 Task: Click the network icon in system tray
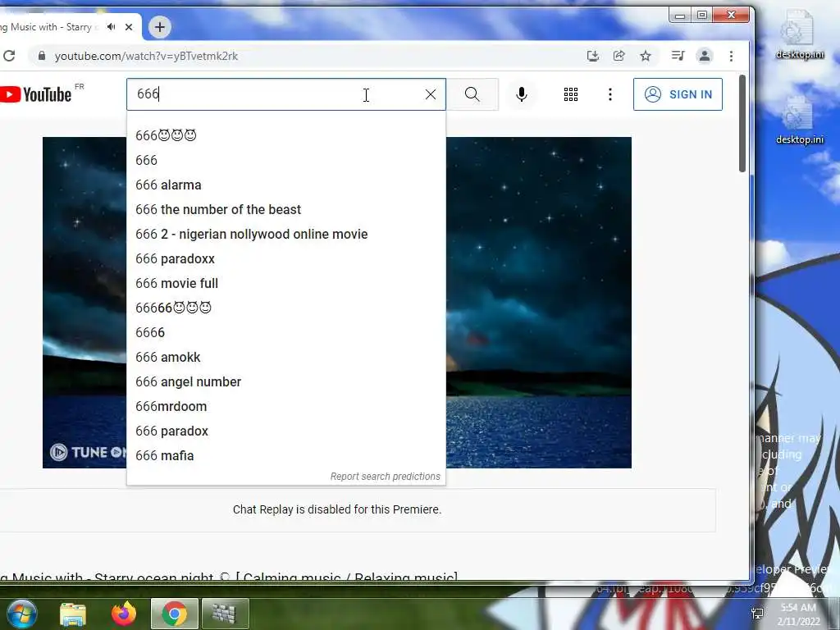(757, 614)
